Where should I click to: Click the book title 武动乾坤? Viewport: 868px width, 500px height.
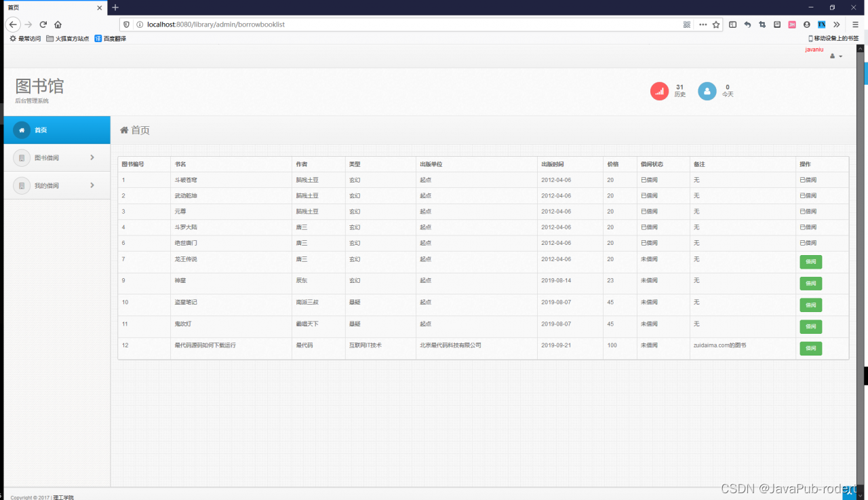(186, 195)
